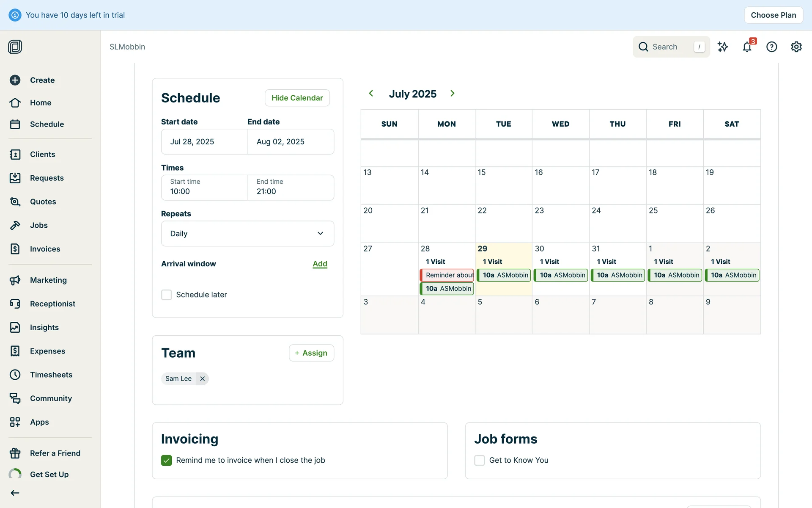The height and width of the screenshot is (508, 812).
Task: Open Invoices in the sidebar
Action: (45, 249)
